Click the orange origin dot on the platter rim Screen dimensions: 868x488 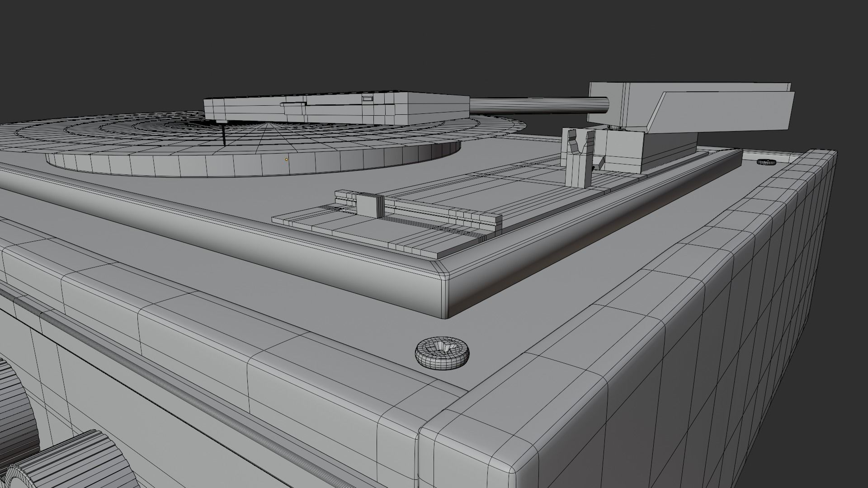click(x=286, y=159)
